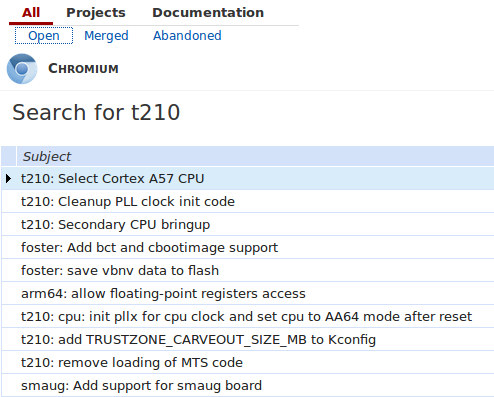Viewport: 494px width, 397px height.
Task: View Merged changes
Action: click(x=106, y=36)
